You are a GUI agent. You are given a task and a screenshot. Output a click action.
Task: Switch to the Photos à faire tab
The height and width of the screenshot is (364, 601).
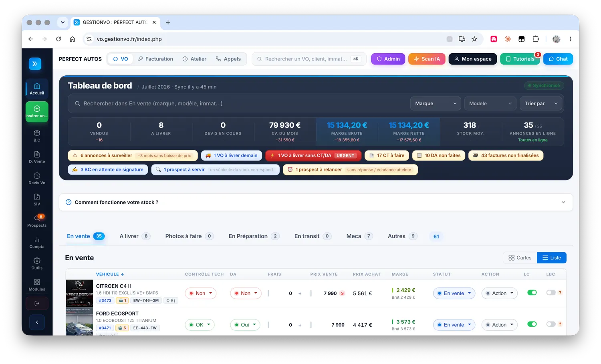pos(189,236)
